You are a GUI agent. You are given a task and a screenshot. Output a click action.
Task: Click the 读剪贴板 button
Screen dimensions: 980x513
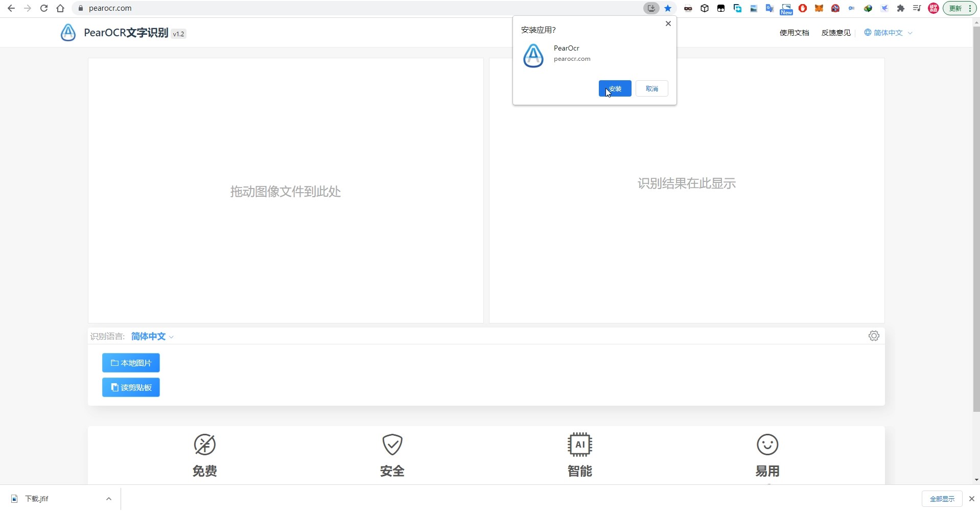click(130, 387)
